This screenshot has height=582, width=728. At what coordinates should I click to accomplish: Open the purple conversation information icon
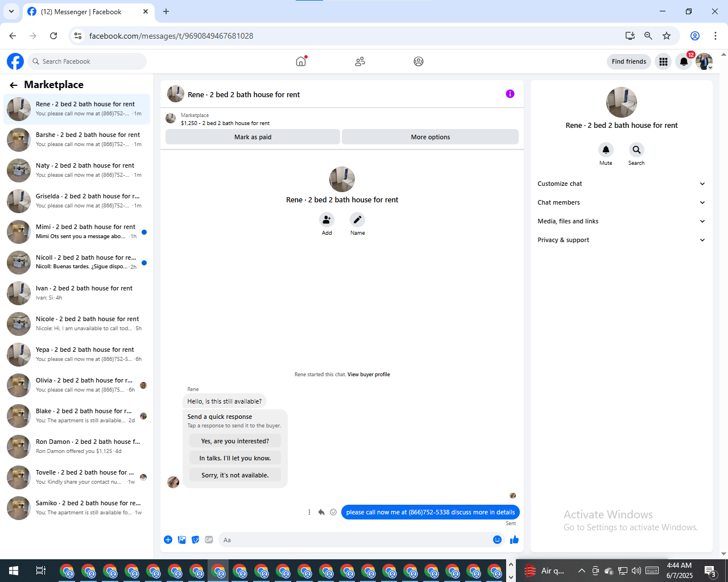510,94
